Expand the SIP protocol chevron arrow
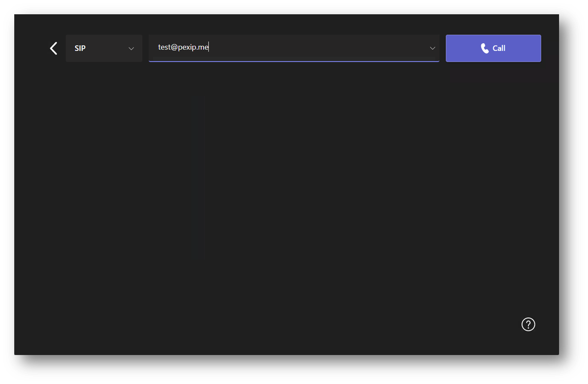The image size is (588, 384). [x=131, y=49]
